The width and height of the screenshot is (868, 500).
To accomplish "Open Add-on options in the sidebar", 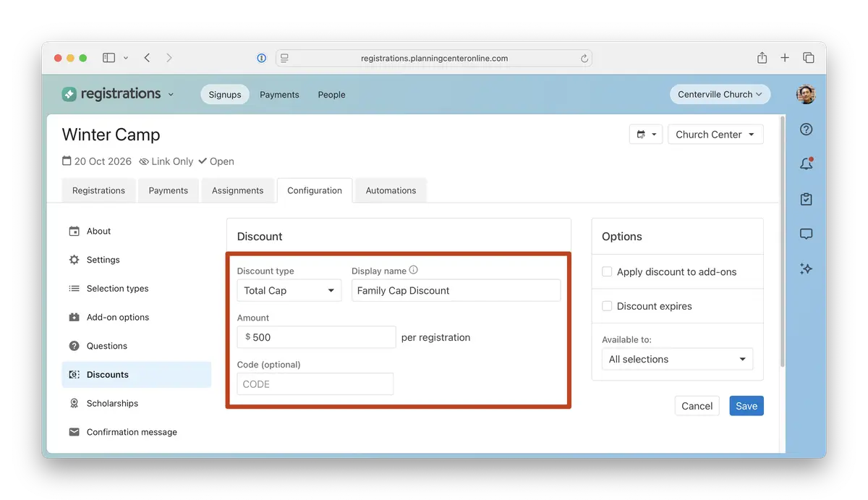I will click(136, 317).
